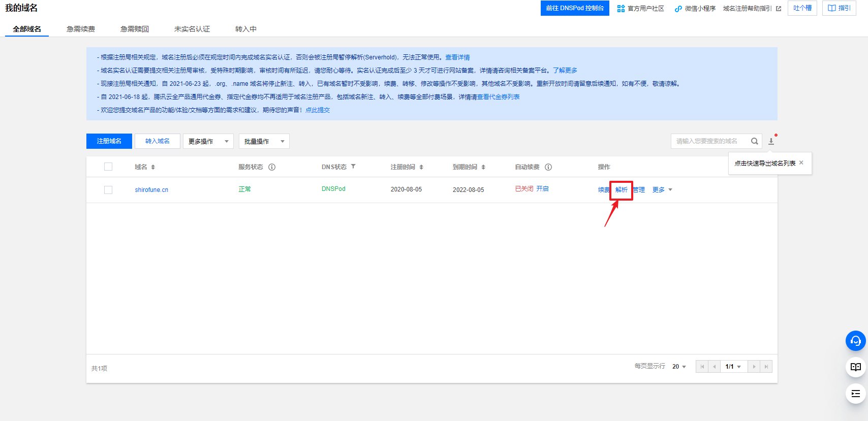Image resolution: width=868 pixels, height=421 pixels.
Task: Open the documentation book icon
Action: 855,367
